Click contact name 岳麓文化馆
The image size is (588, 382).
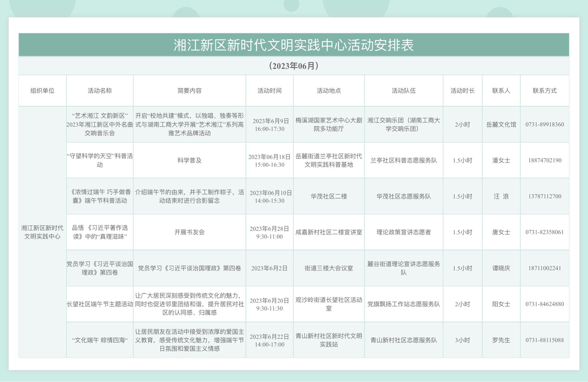point(501,124)
